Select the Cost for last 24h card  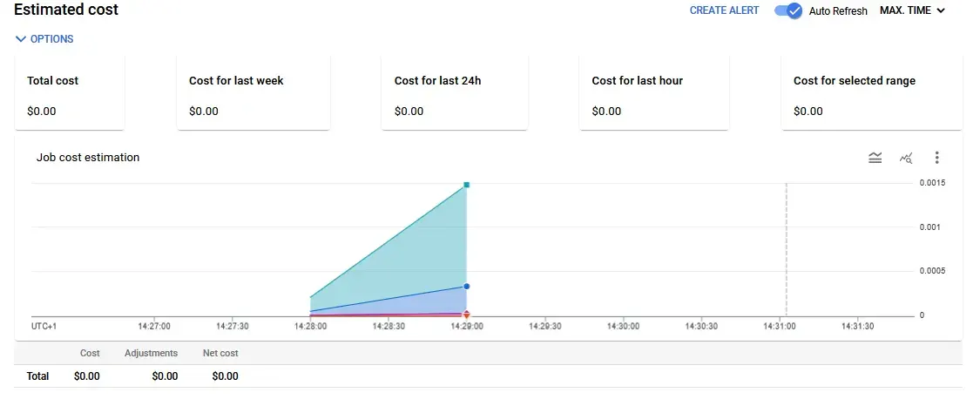point(455,92)
